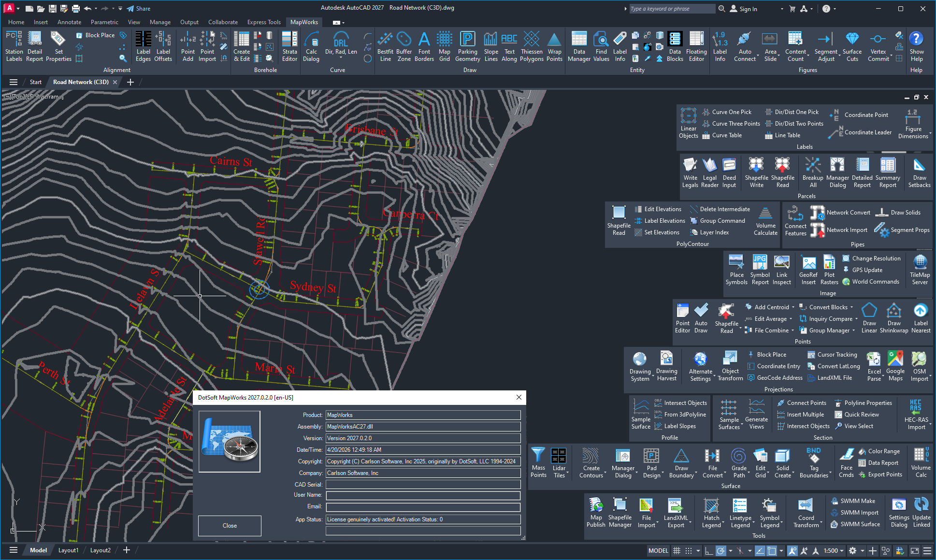Launch the Calc Dialog curve tool
The image size is (936, 560).
tap(311, 47)
